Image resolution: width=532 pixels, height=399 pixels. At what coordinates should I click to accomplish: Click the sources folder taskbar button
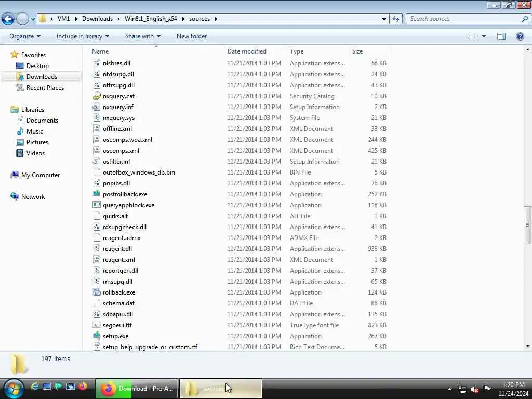220,389
